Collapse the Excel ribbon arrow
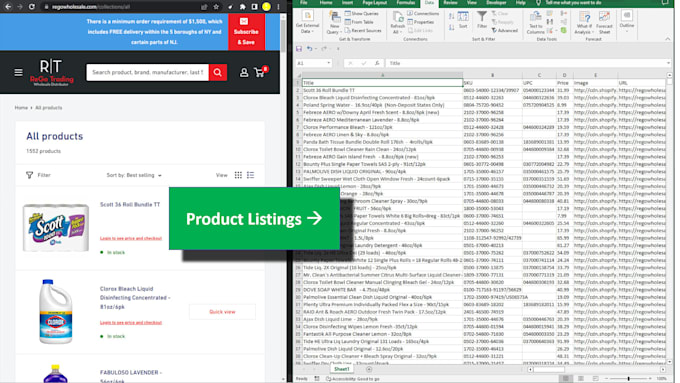The height and width of the screenshot is (383, 680). pyautogui.click(x=667, y=39)
